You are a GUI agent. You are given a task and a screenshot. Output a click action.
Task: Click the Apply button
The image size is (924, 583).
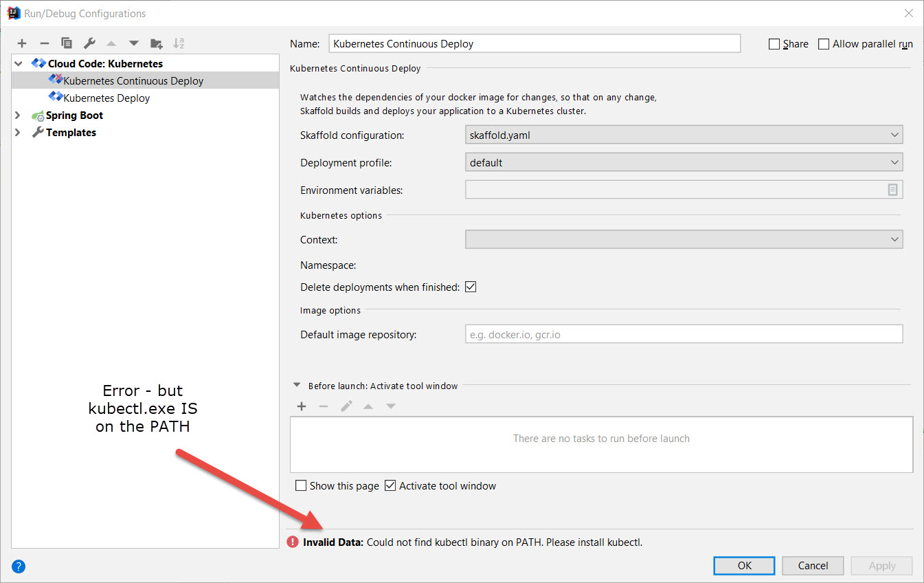pyautogui.click(x=882, y=565)
